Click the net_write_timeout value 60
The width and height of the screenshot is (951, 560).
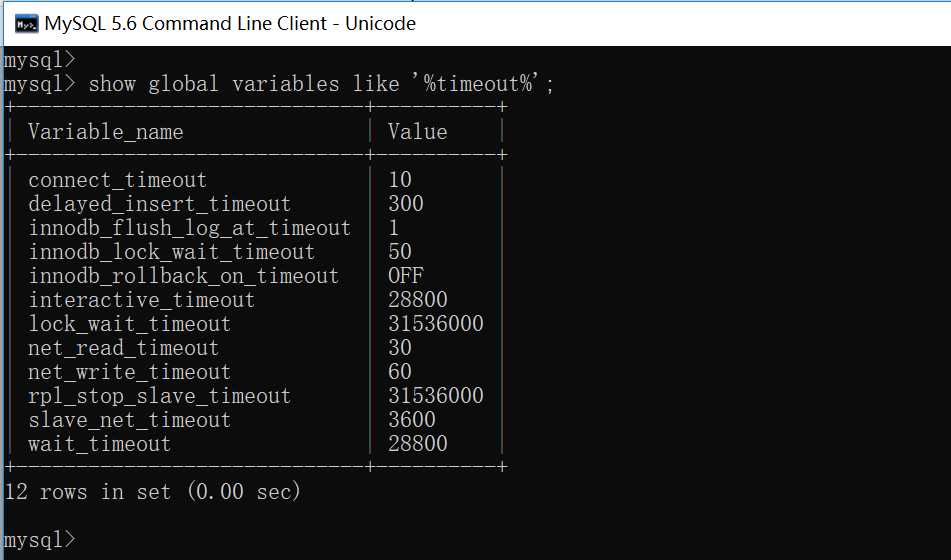coord(400,371)
